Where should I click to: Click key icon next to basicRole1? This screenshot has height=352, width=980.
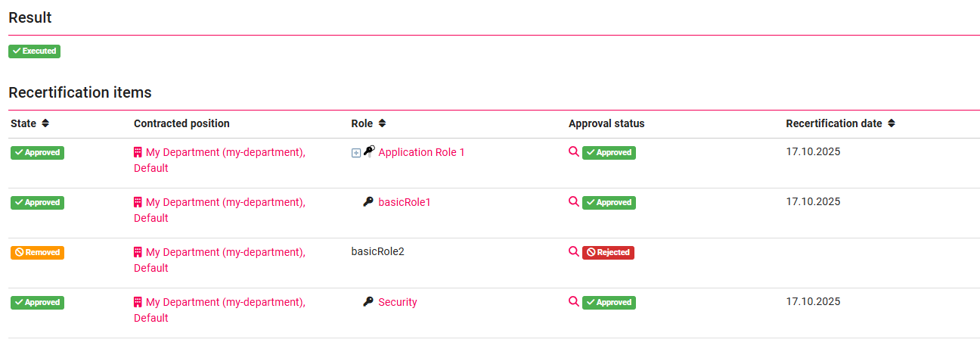click(x=368, y=202)
